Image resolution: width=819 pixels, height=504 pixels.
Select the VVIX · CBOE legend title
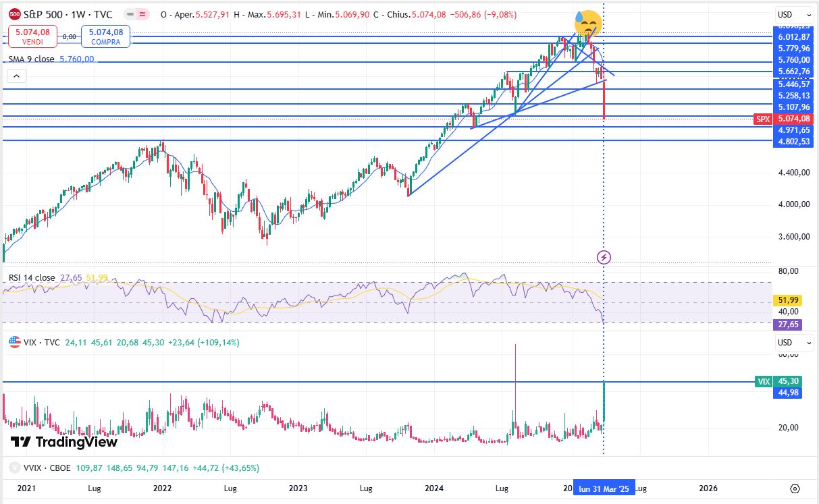[x=46, y=468]
